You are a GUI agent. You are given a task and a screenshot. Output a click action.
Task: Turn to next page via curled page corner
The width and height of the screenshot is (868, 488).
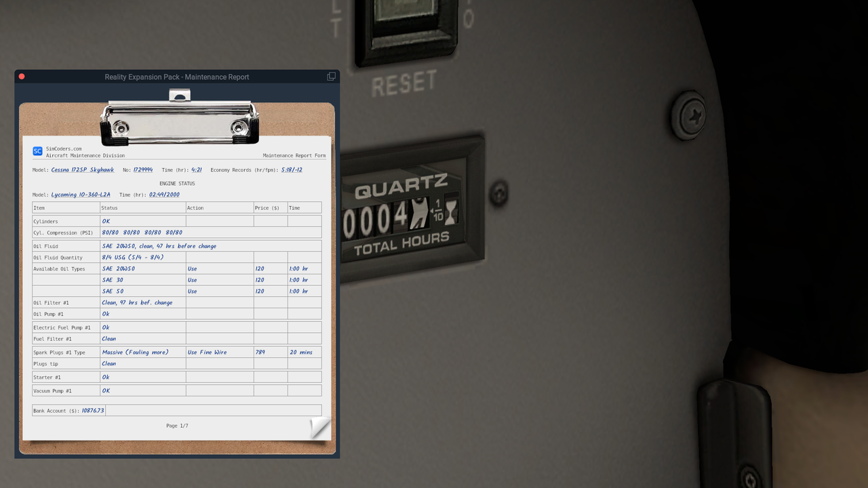[320, 428]
